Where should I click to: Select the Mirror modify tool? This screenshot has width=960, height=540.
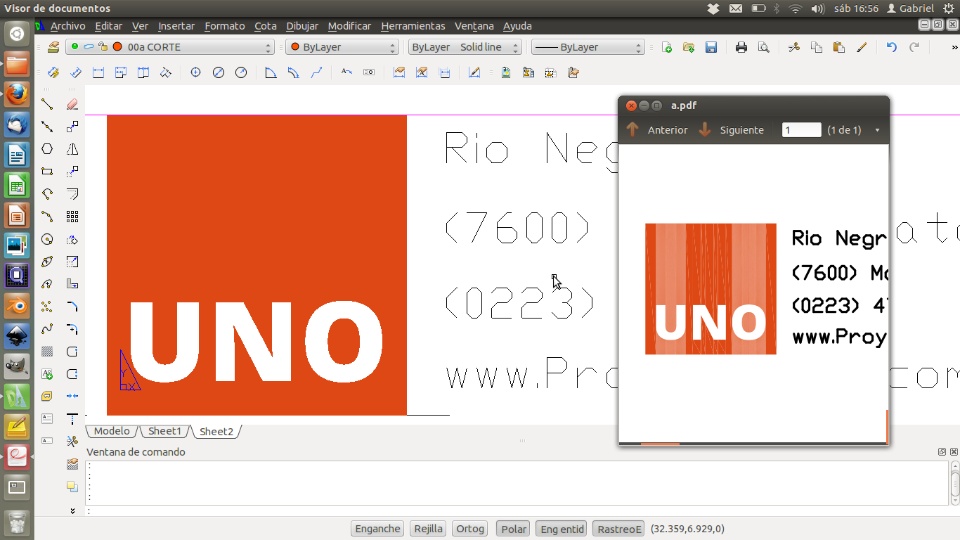pyautogui.click(x=72, y=149)
